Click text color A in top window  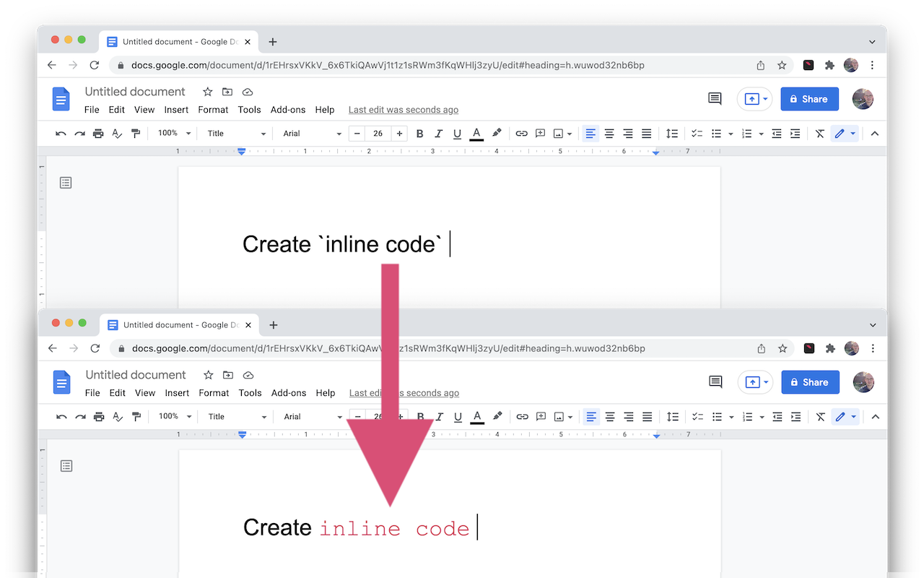[x=476, y=134]
